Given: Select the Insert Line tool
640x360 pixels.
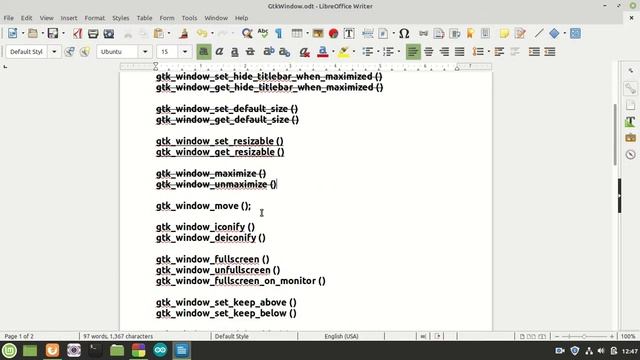Looking at the screenshot, I should 539,33.
